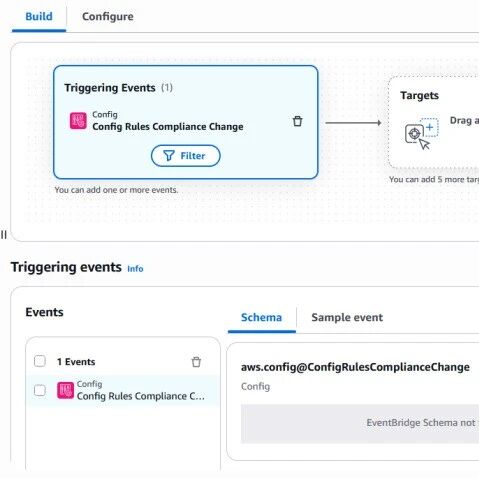Delete the Config Rules Compliance Change trigger
Screen dimensions: 479x479
(x=297, y=121)
